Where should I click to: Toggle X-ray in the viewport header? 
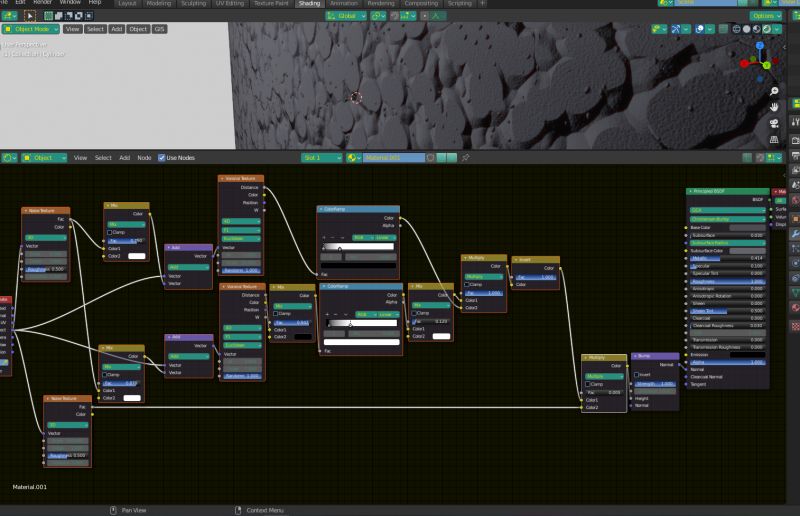pos(723,29)
